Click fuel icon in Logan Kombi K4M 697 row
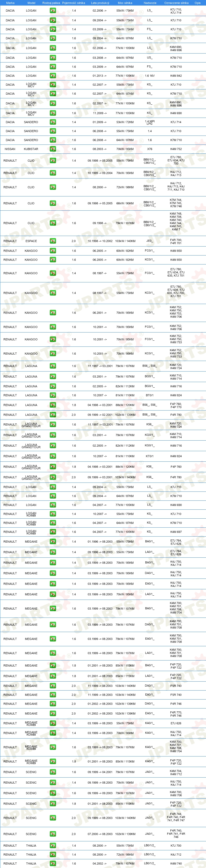The height and width of the screenshot is (868, 206). (53, 532)
